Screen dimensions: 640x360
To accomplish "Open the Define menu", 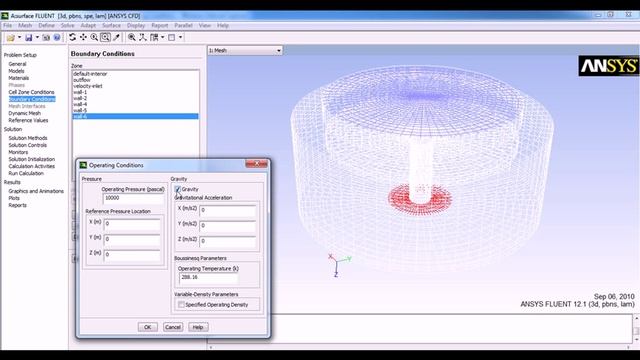I will coord(46,25).
